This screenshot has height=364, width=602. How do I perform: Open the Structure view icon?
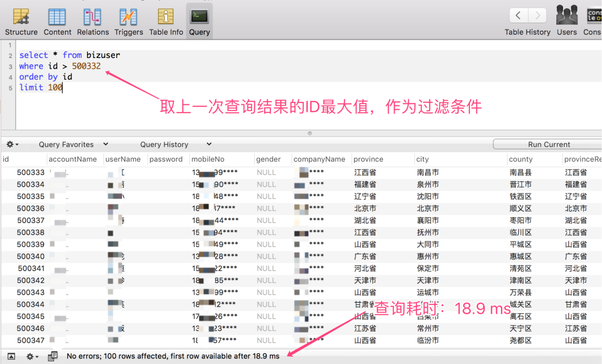click(x=21, y=21)
